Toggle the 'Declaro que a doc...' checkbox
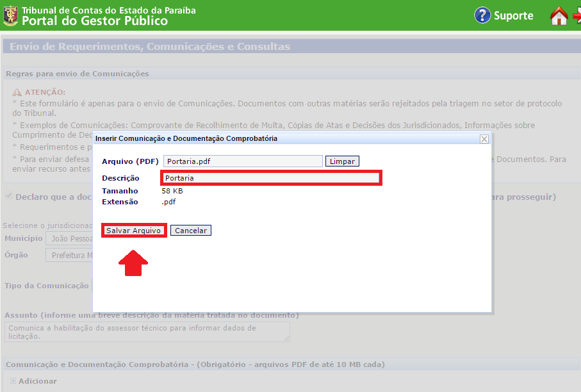 coord(8,197)
